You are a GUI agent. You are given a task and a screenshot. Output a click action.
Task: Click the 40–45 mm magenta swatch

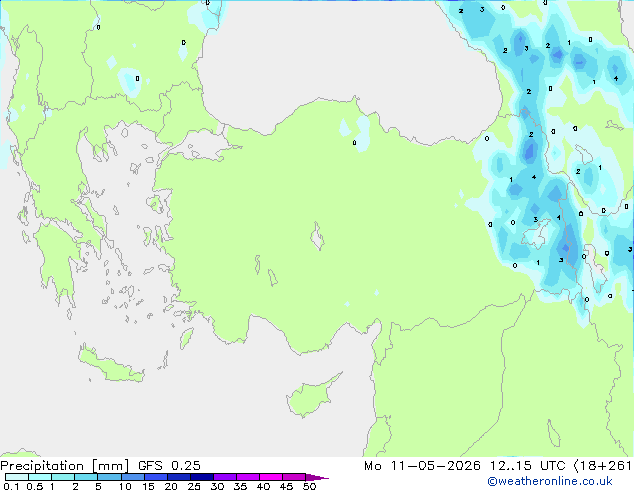[271, 477]
